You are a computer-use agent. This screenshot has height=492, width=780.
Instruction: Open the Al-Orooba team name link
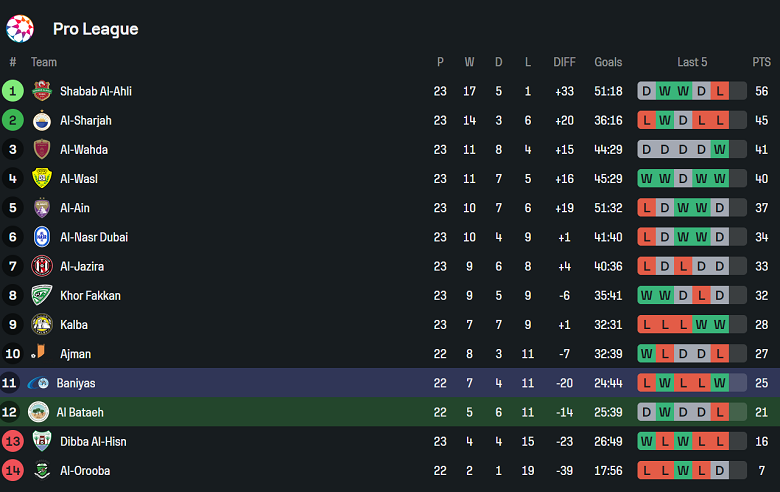(x=85, y=470)
